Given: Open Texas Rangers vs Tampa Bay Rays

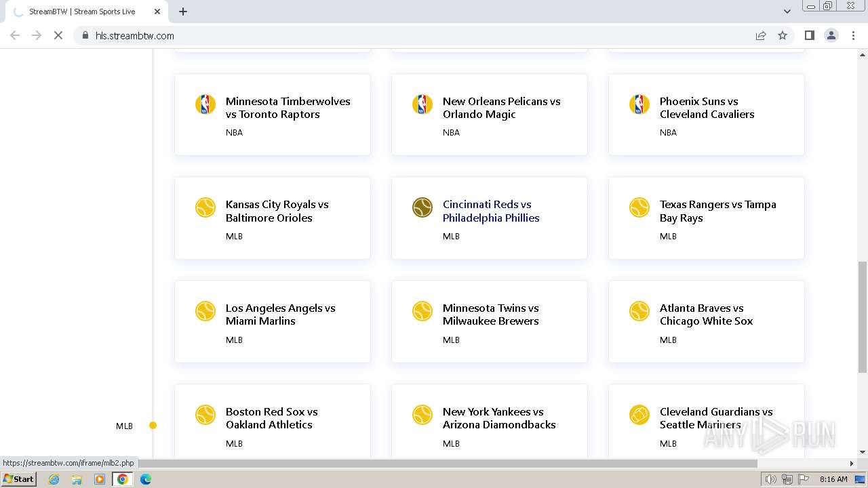Looking at the screenshot, I should 718,211.
